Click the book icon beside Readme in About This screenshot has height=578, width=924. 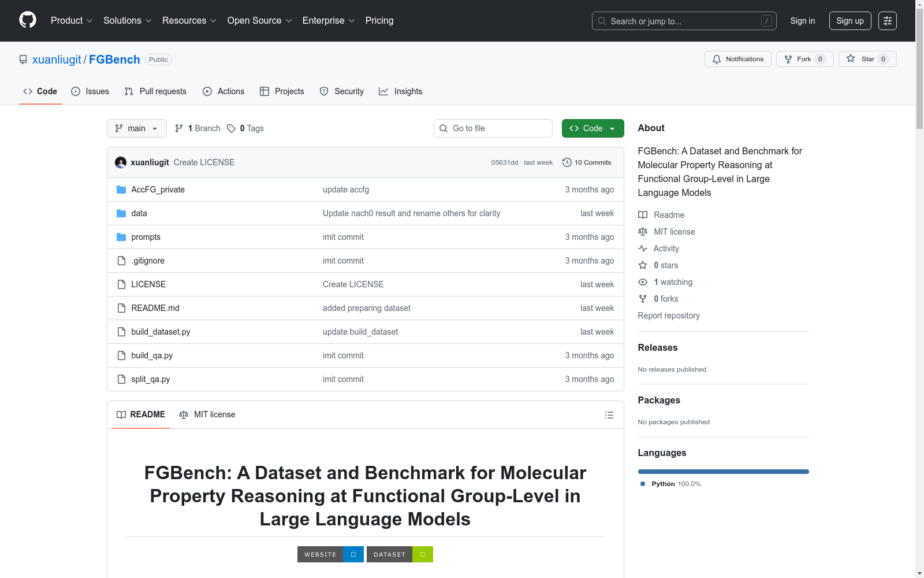point(643,215)
